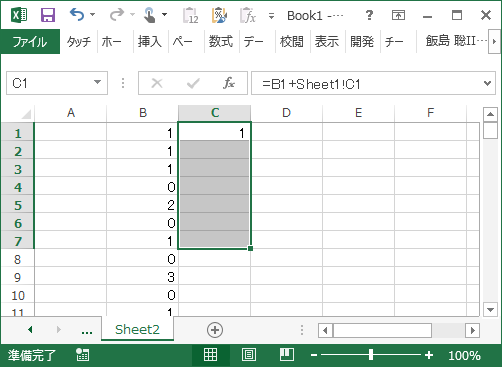Switch to Page Break Preview

[x=287, y=355]
